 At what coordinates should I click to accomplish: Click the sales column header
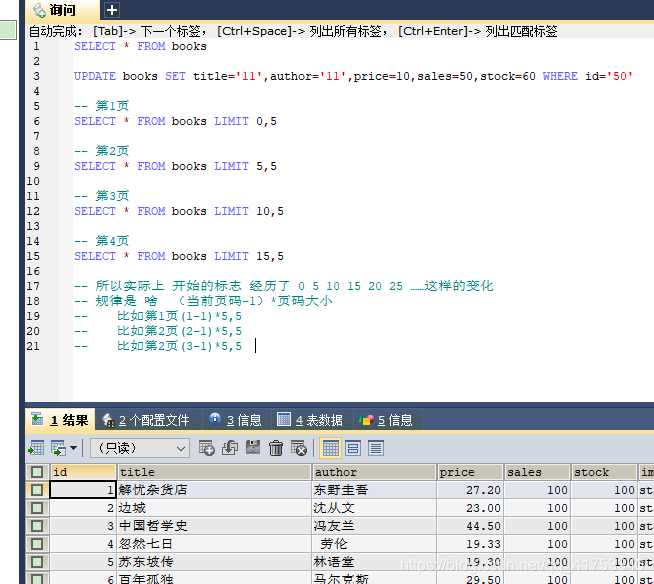(x=537, y=472)
